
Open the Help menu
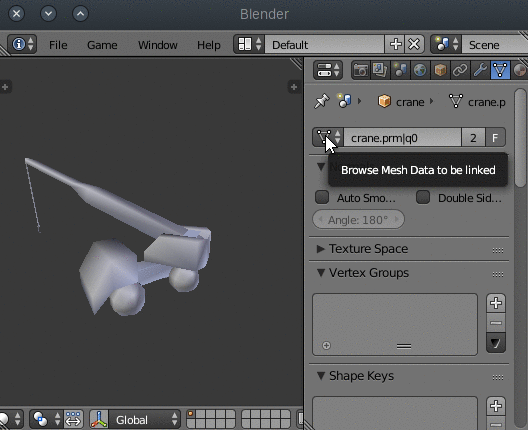pos(208,45)
